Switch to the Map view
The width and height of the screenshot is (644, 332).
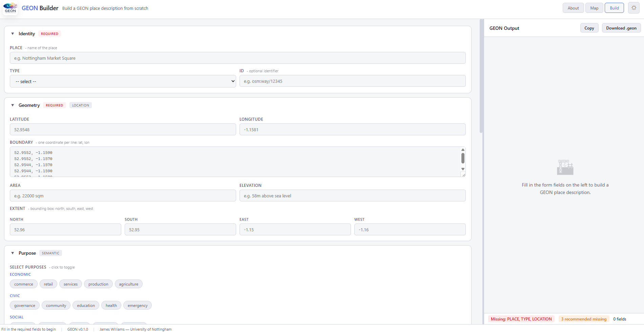[594, 8]
